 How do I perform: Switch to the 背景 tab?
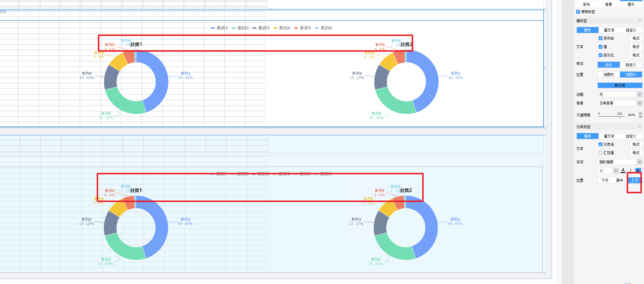tap(609, 4)
